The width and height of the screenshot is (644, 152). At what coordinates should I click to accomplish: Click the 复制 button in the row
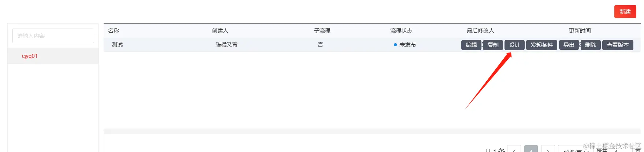[493, 45]
